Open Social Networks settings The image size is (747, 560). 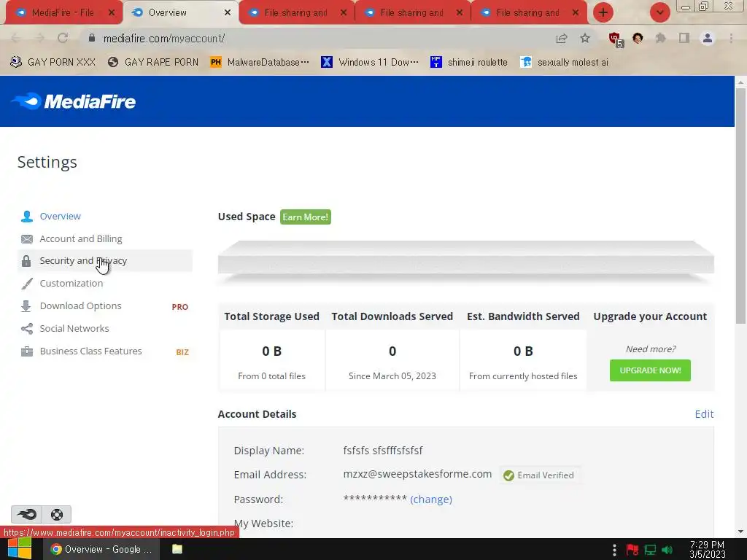tap(74, 329)
